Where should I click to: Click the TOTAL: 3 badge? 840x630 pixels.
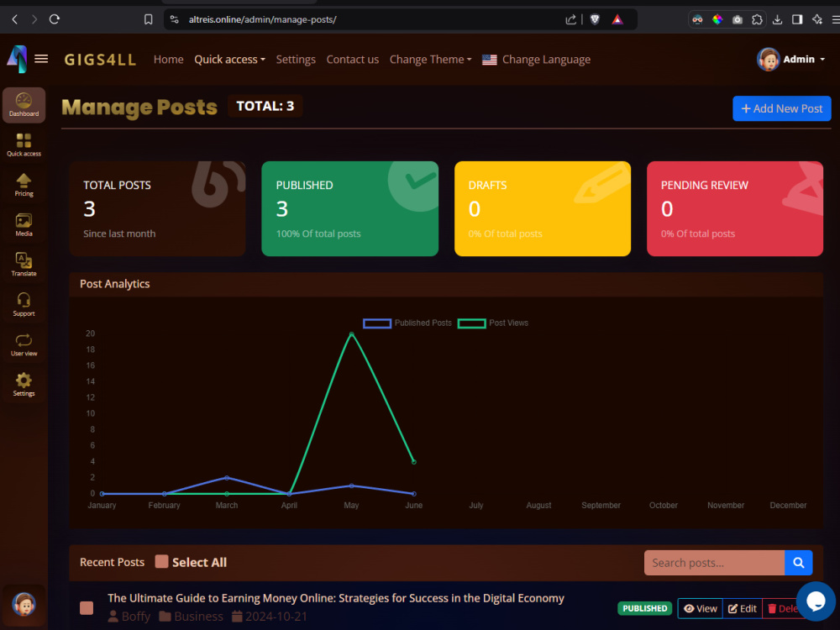pyautogui.click(x=265, y=106)
